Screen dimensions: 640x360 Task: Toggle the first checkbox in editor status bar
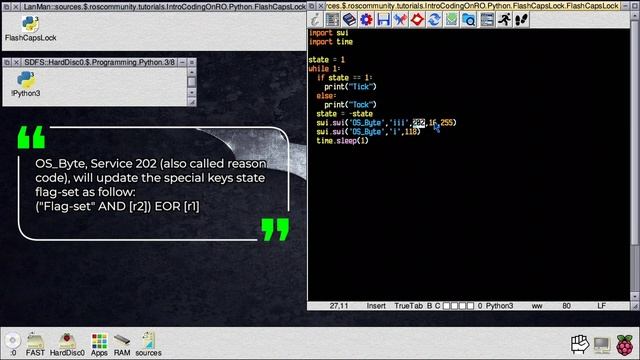pos(447,306)
